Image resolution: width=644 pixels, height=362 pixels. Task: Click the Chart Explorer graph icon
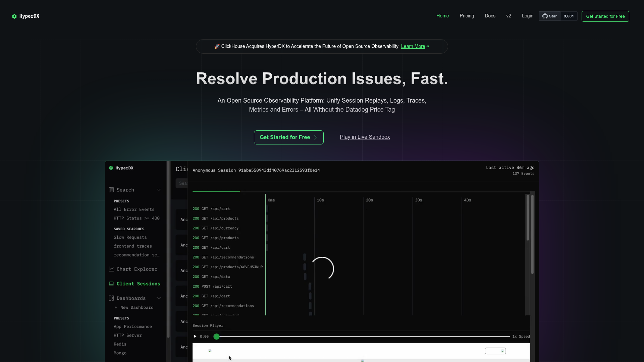click(111, 269)
